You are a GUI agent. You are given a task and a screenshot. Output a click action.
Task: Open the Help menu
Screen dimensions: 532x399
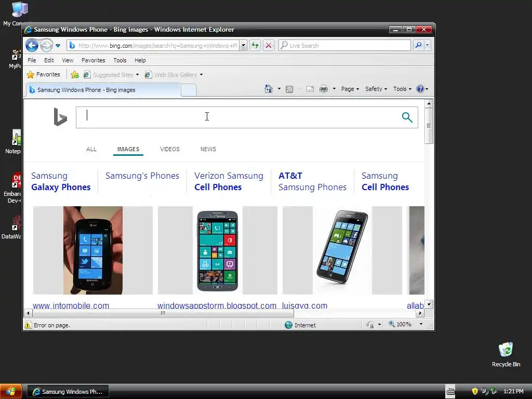tap(140, 60)
